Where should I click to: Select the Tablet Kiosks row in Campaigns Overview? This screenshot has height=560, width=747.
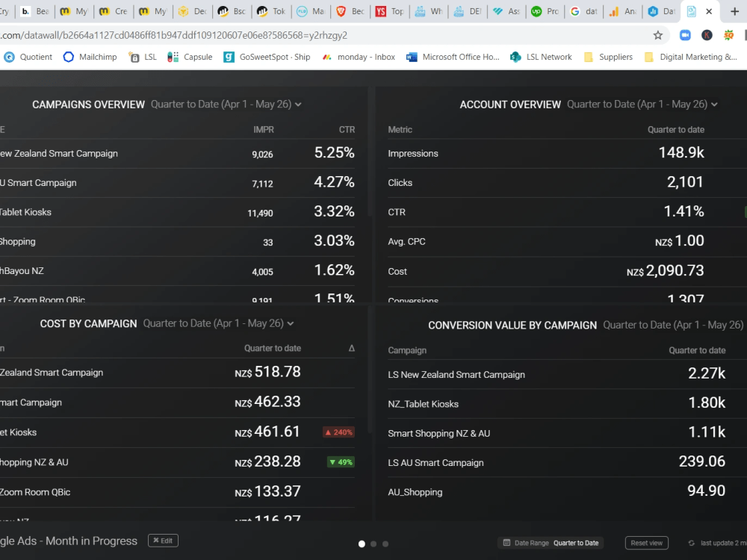click(x=177, y=212)
